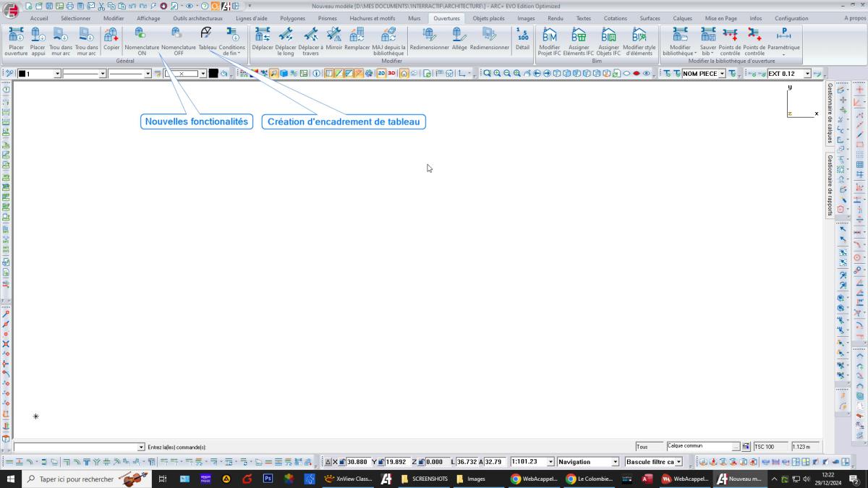Turn Nomenclature ON
Image resolution: width=868 pixels, height=488 pixels.
141,40
